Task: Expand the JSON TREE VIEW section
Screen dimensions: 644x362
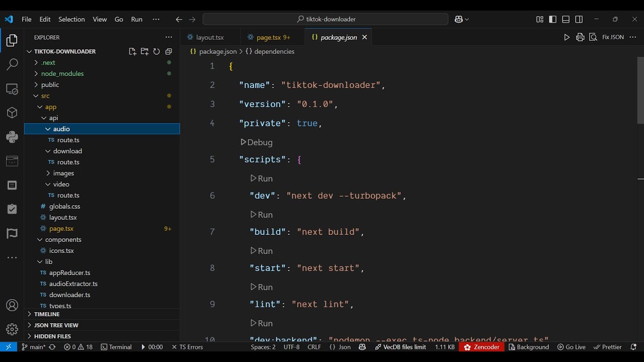Action: click(x=102, y=325)
